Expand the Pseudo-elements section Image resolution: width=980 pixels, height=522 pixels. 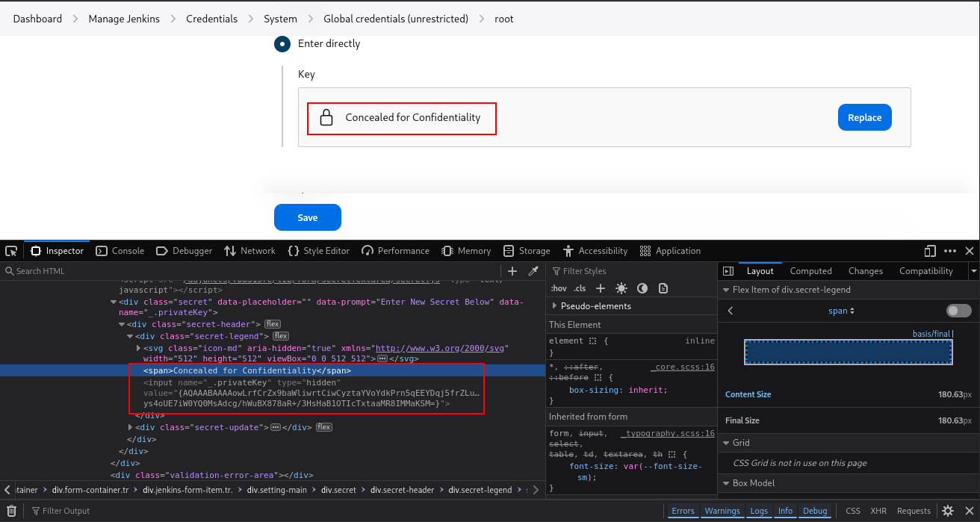(554, 306)
